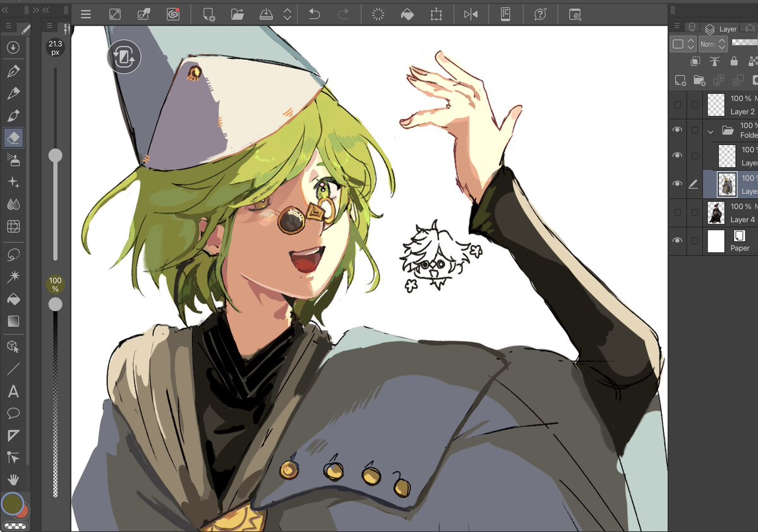Select the Text tool
The image size is (758, 532).
13,391
